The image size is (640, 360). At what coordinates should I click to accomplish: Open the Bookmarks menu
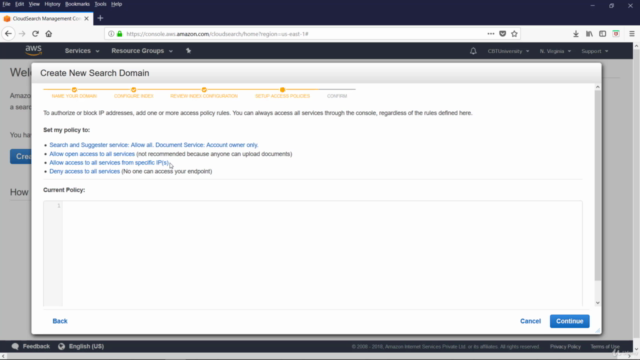tap(77, 4)
